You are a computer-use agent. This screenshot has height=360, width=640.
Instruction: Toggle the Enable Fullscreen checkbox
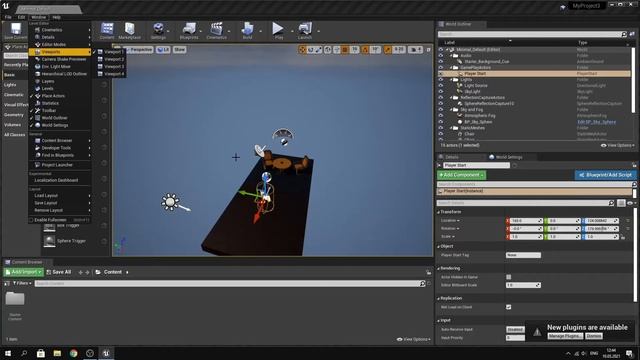point(31,220)
